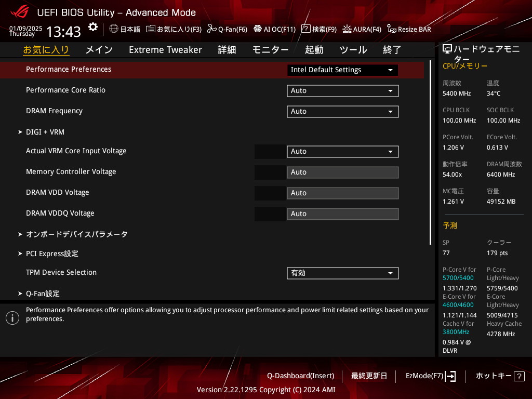Expand the PCI Express設定 submenu
Viewport: 532px width, 399px height.
pos(52,254)
